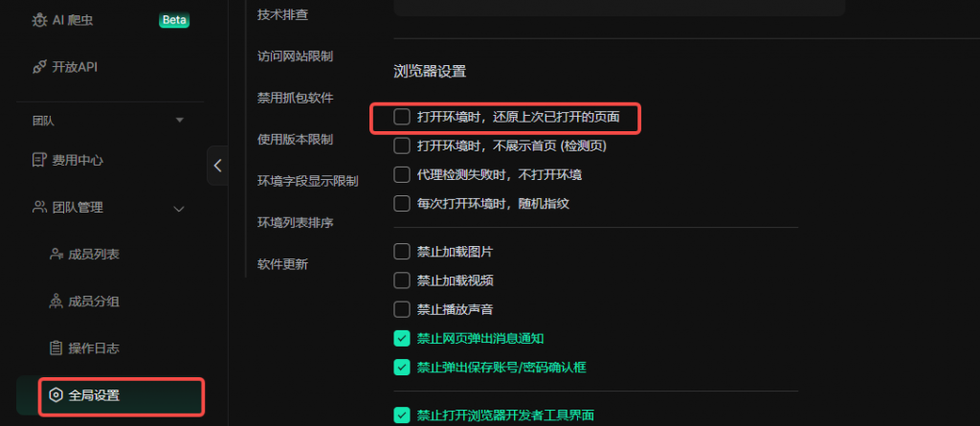Check 禁止加载图片 option

coord(401,252)
